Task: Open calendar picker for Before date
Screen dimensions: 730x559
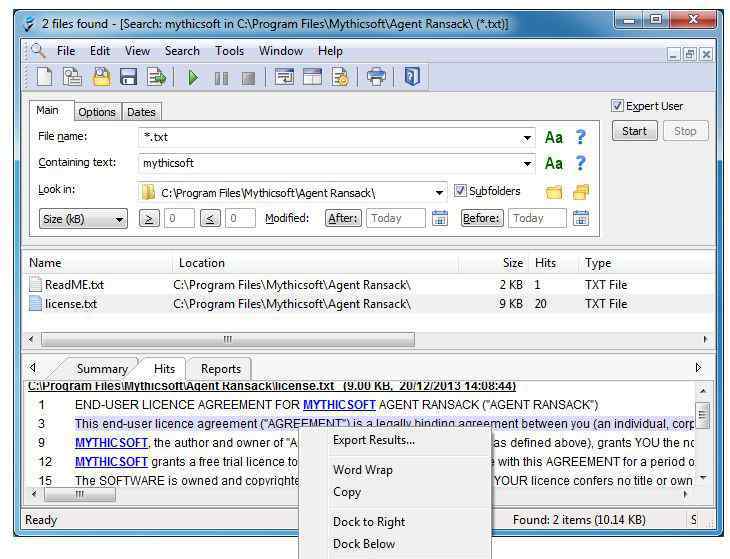Action: point(581,218)
